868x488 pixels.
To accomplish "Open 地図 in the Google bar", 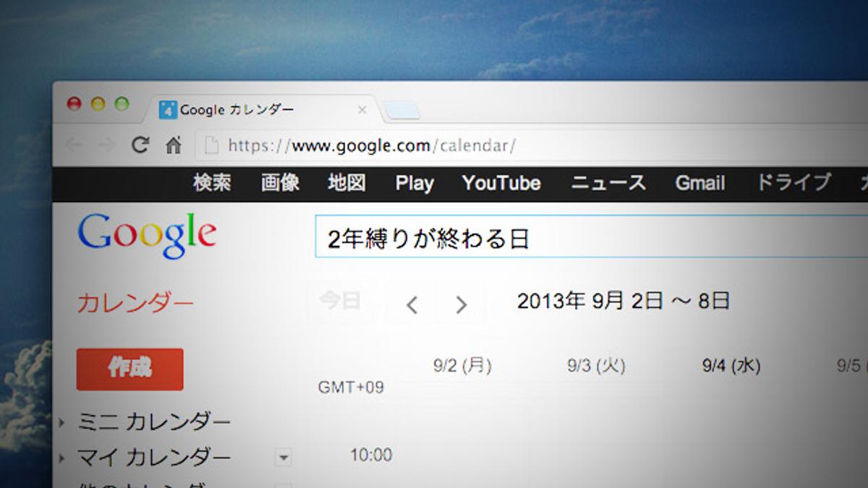I will [x=346, y=183].
